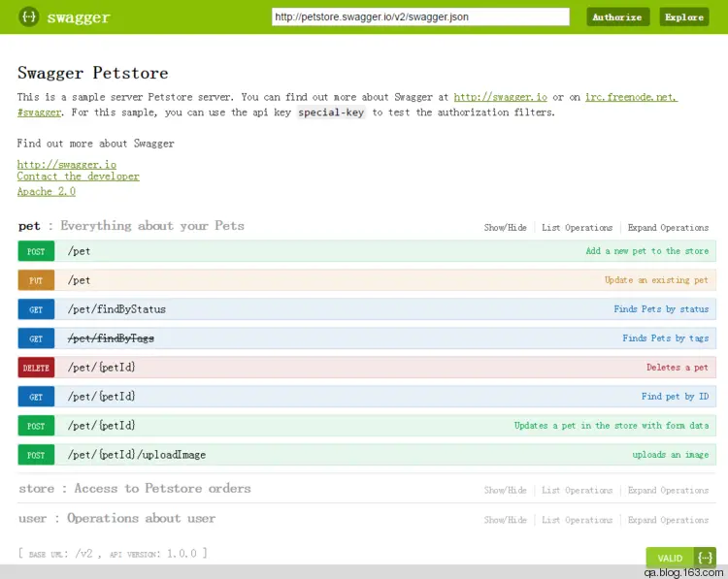Expand PUT /pet operation path
728x579 pixels.
[79, 280]
